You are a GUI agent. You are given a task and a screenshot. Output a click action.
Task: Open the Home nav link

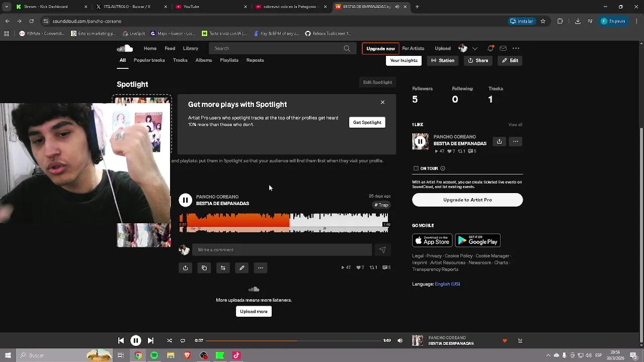tap(150, 48)
